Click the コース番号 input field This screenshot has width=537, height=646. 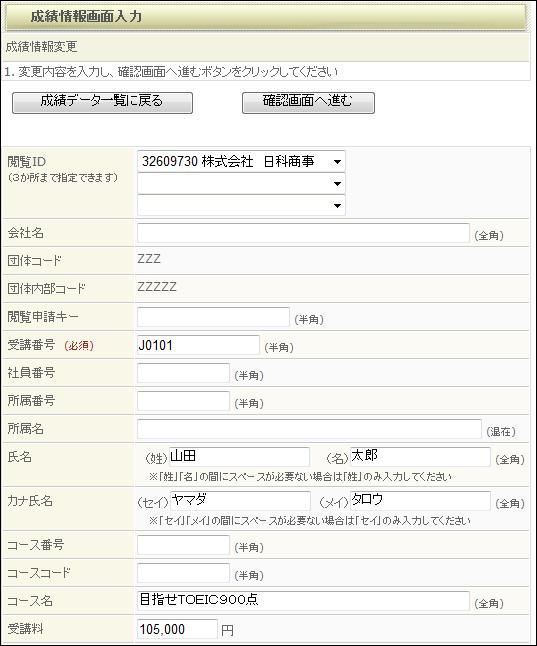[183, 545]
